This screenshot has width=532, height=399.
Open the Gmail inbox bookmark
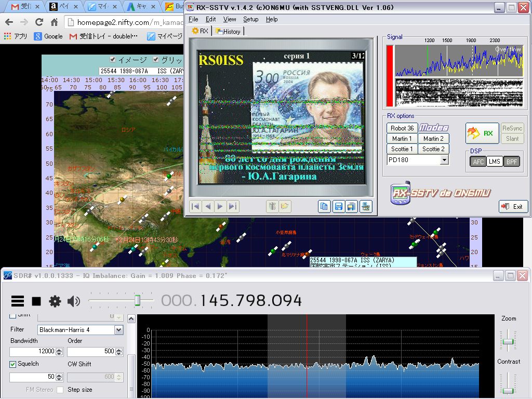pos(104,36)
